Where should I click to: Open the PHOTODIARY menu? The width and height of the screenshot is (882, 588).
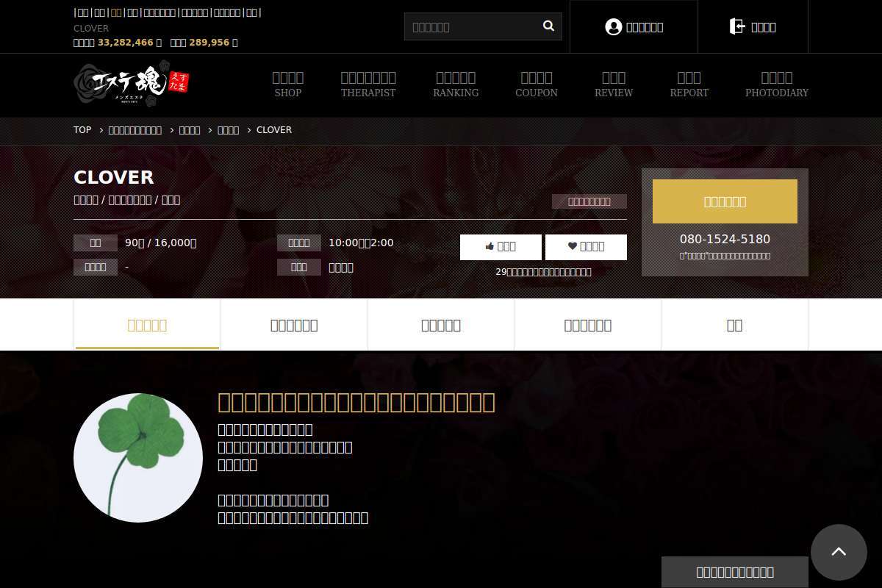777,85
